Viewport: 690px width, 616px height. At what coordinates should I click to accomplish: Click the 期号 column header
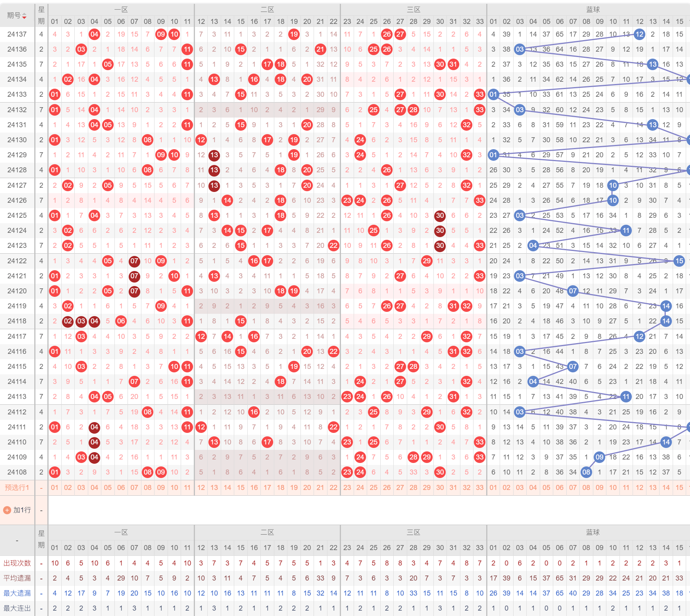17,15
